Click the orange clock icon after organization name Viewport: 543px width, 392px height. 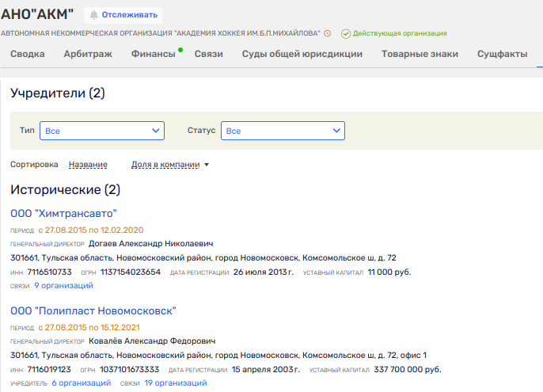(x=327, y=33)
